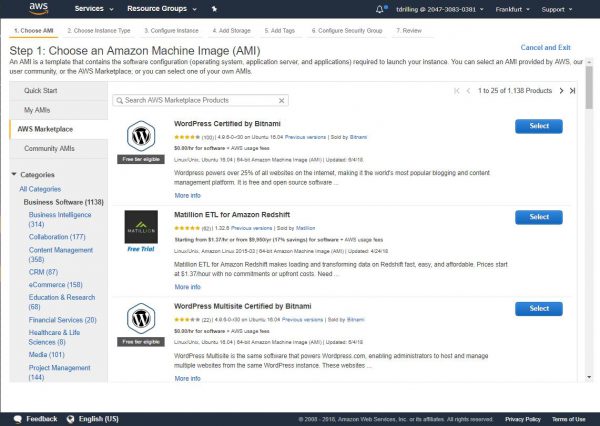This screenshot has height=426, width=600.
Task: Open Previous versions for WordPress Certified
Action: (305, 137)
